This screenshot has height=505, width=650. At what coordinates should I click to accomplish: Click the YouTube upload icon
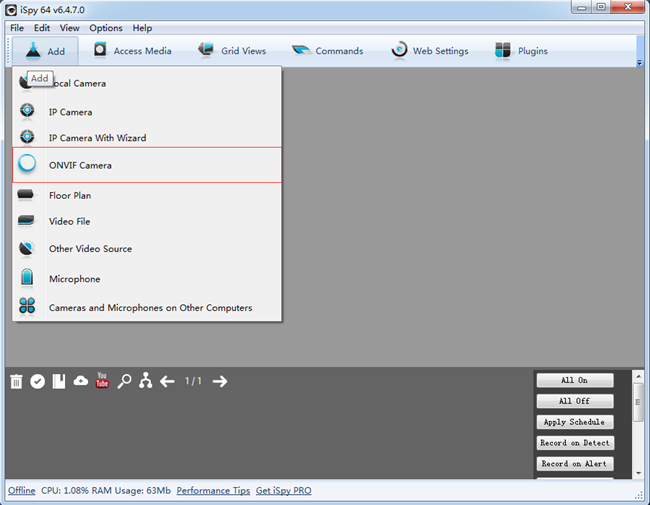coord(102,381)
